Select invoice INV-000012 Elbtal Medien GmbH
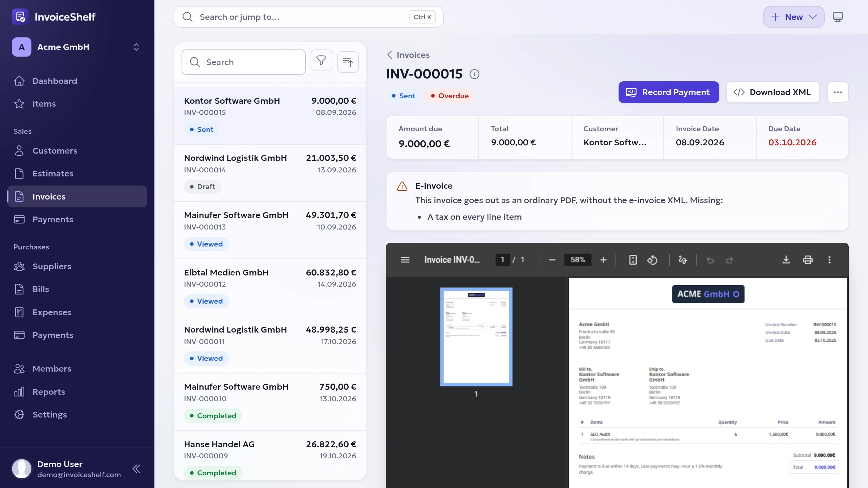 click(270, 287)
